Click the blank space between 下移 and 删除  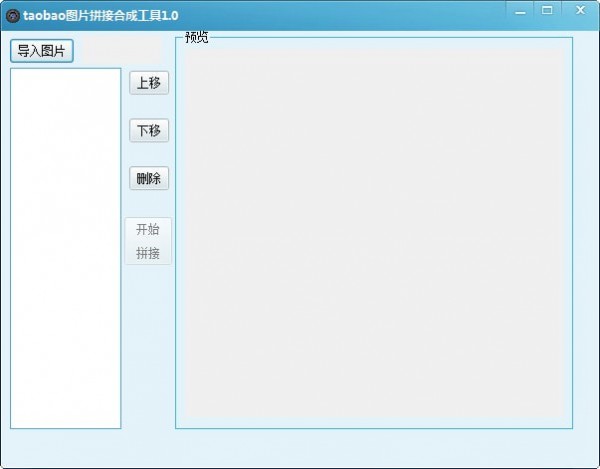coord(149,155)
